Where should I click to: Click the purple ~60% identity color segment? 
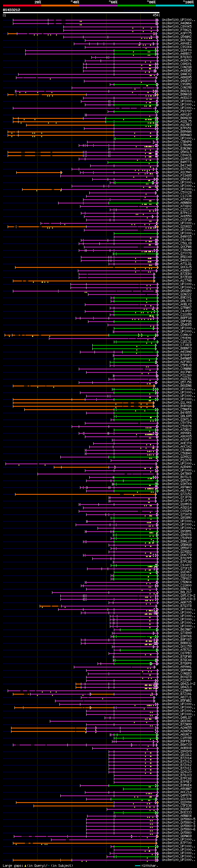point(99,6)
